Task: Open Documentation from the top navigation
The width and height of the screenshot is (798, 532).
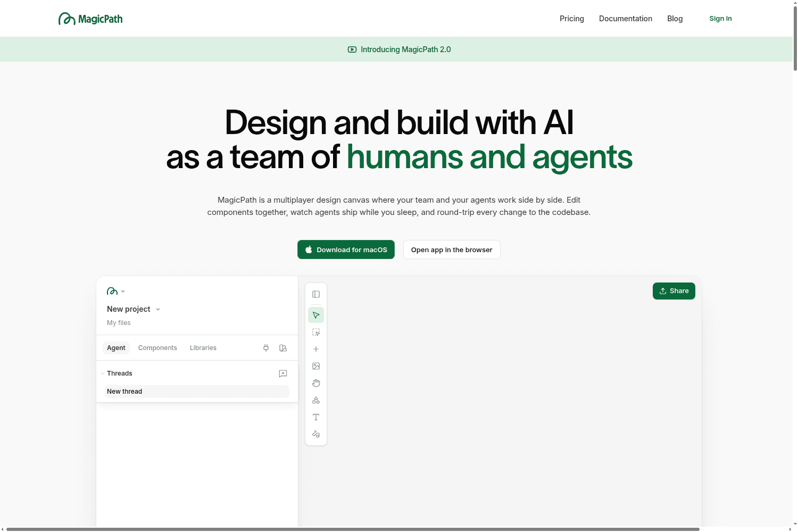Action: (626, 19)
